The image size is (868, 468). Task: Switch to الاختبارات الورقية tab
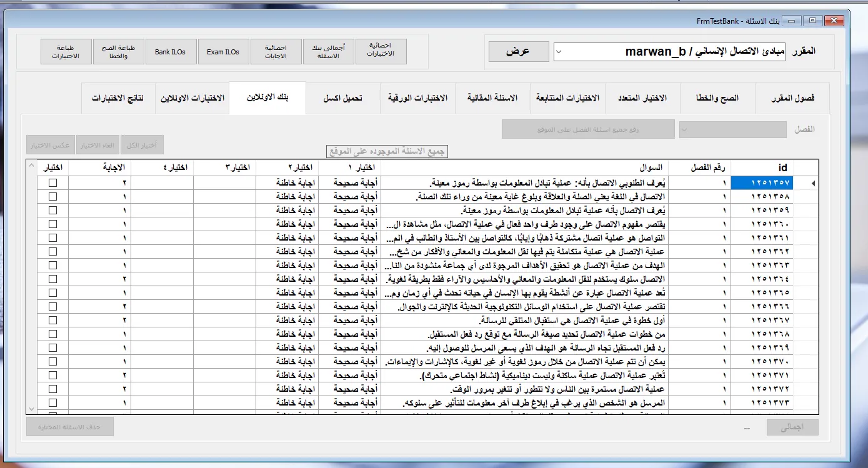[x=417, y=98]
